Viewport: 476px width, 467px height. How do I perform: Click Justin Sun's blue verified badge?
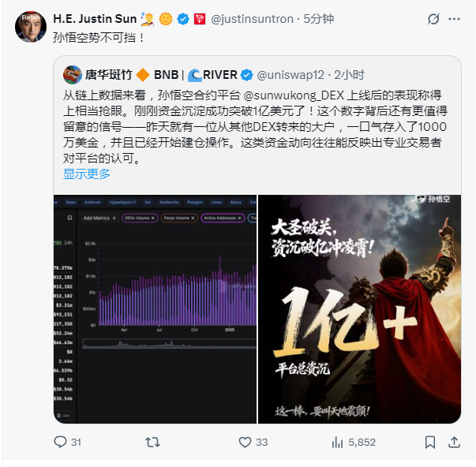[x=183, y=19]
